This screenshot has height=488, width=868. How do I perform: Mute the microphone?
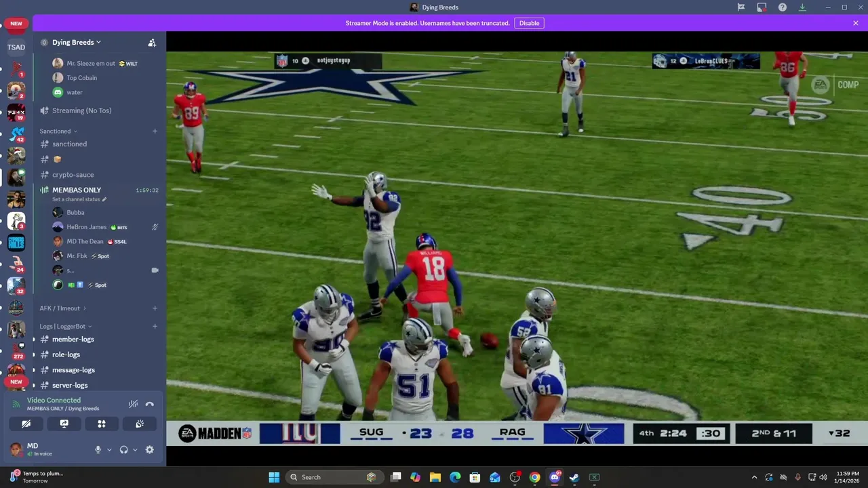[x=98, y=449]
